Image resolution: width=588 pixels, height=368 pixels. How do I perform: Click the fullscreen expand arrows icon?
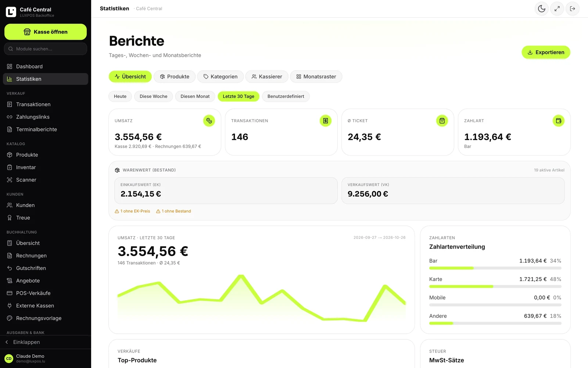click(x=557, y=9)
